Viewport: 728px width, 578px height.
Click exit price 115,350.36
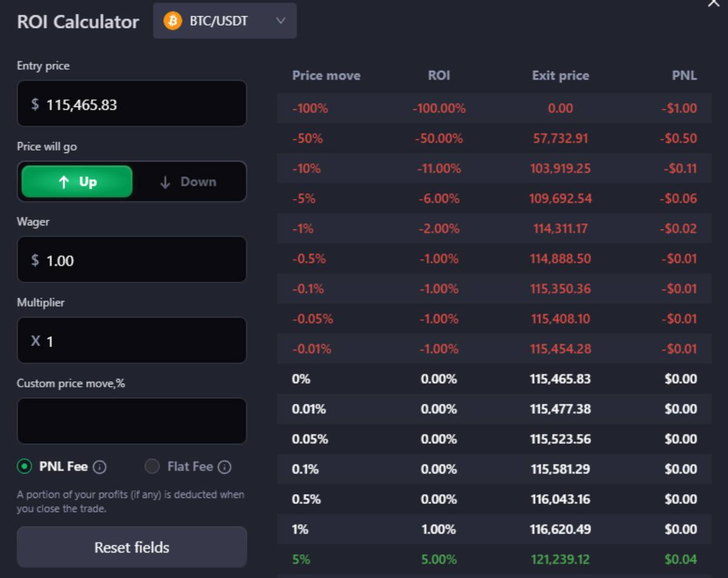[x=561, y=289]
